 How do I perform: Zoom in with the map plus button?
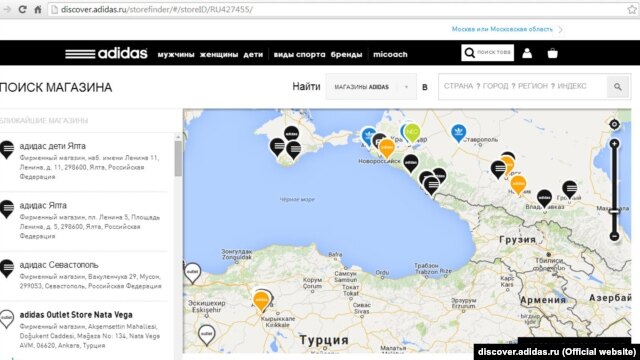click(614, 144)
